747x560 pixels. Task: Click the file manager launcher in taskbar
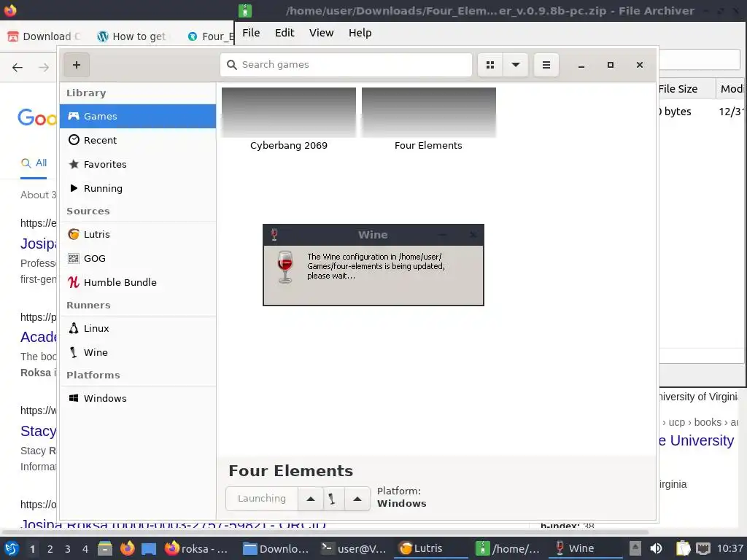[105, 549]
